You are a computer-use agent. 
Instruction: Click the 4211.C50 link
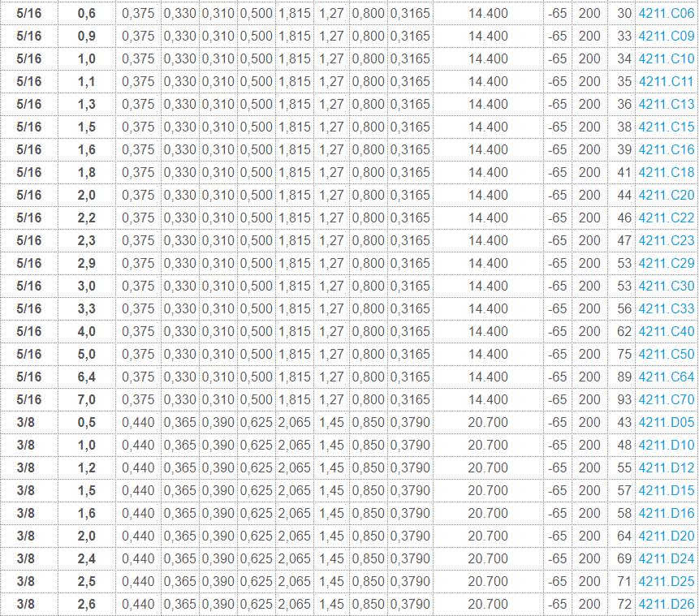pyautogui.click(x=666, y=355)
